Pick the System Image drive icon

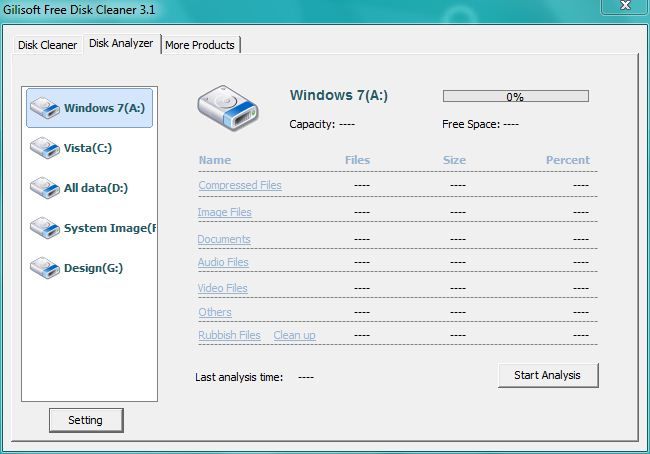[x=44, y=228]
